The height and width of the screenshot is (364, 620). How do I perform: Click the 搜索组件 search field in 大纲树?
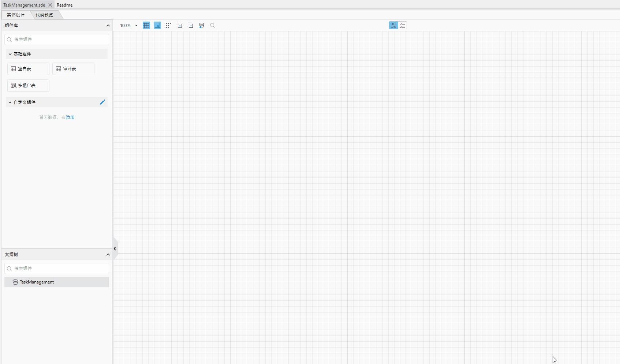pyautogui.click(x=56, y=268)
